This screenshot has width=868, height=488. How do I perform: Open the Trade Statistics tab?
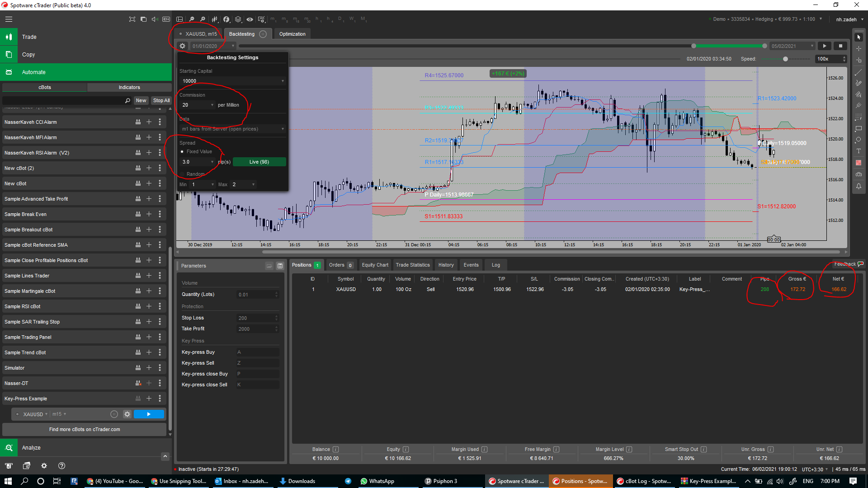coord(413,265)
